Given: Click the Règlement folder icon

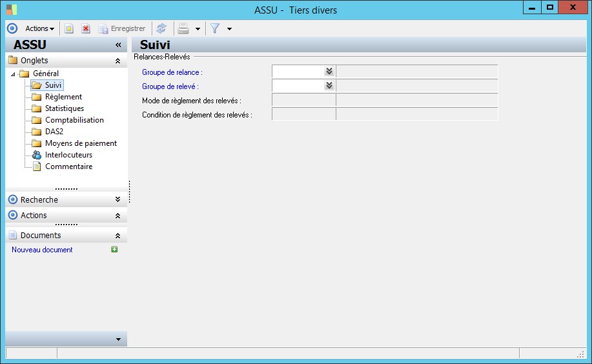Looking at the screenshot, I should click(x=37, y=97).
